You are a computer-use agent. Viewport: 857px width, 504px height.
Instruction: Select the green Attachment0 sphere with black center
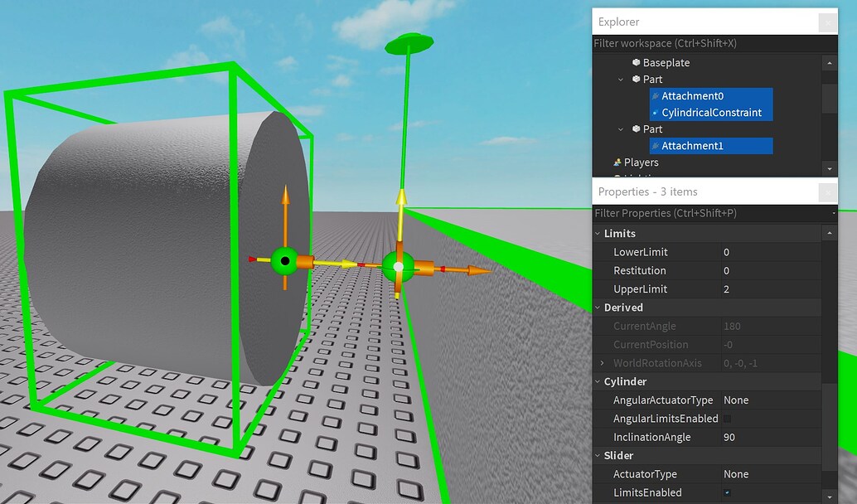click(285, 261)
